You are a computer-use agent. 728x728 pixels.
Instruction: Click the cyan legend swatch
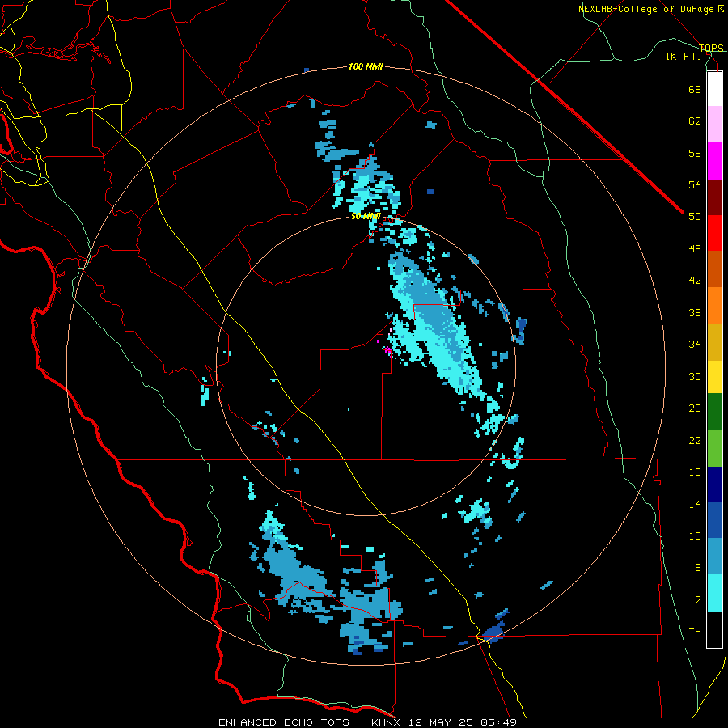(714, 594)
